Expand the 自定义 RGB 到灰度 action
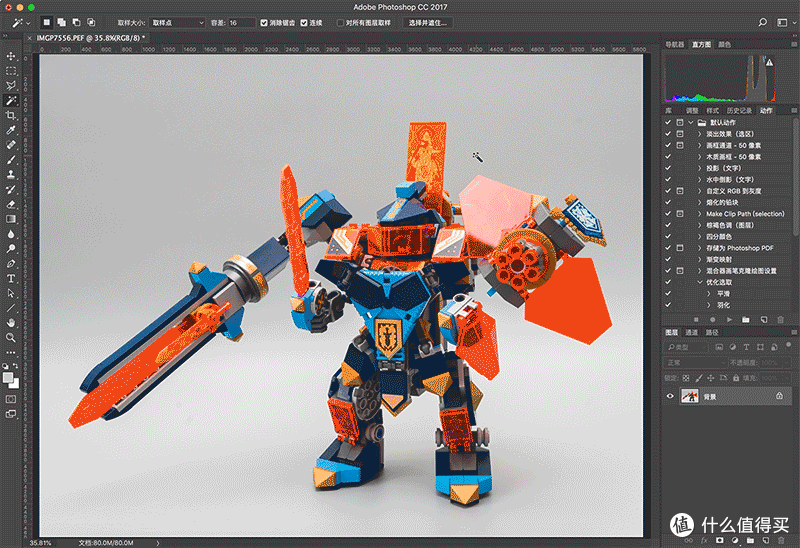Screen dimensions: 800x548 [699, 191]
